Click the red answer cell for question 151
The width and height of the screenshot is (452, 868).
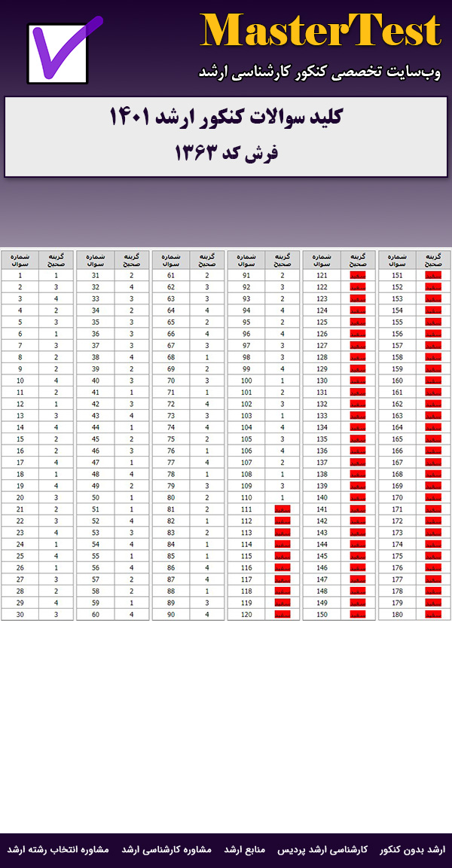click(433, 276)
